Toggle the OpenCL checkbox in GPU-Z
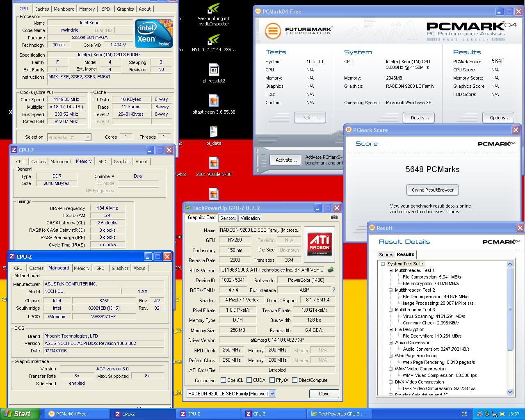 point(223,380)
